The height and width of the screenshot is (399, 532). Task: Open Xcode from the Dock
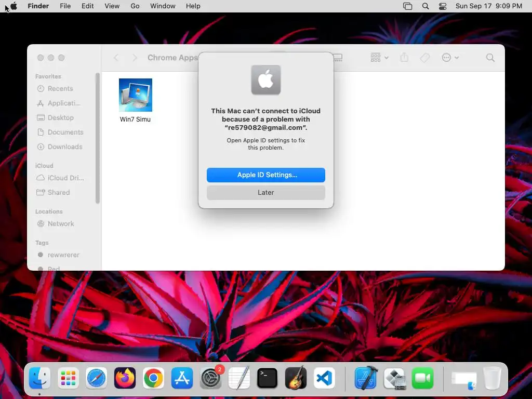coord(366,378)
